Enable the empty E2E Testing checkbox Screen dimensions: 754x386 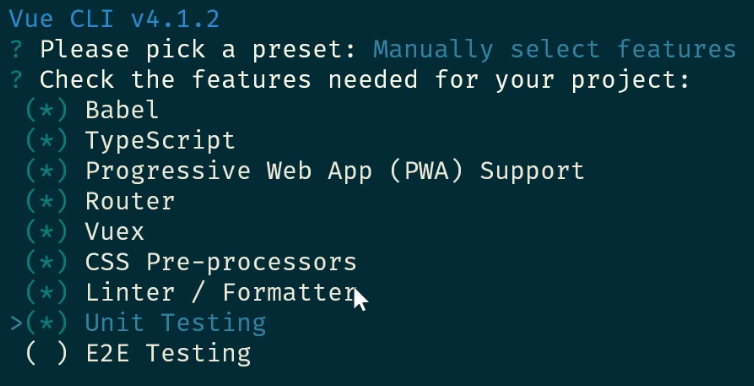click(x=47, y=353)
